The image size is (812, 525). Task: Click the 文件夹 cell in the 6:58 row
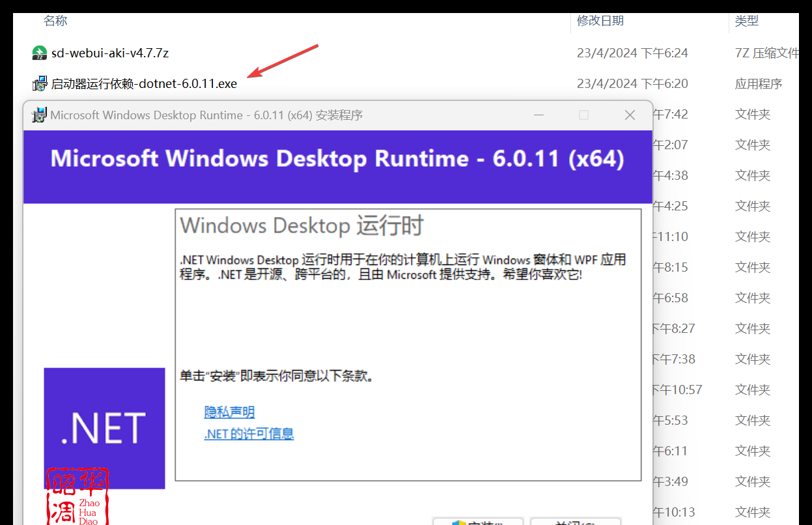click(x=753, y=298)
